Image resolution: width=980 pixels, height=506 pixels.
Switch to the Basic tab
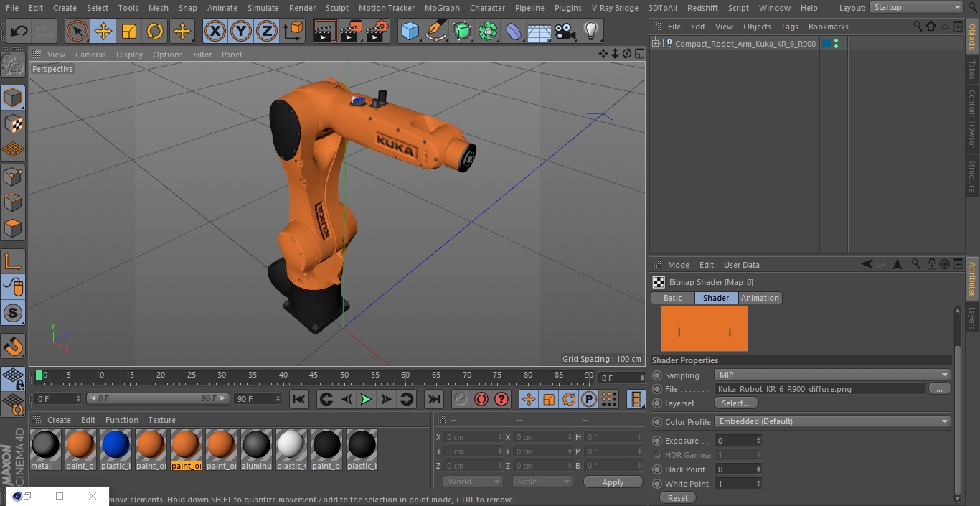pyautogui.click(x=673, y=298)
